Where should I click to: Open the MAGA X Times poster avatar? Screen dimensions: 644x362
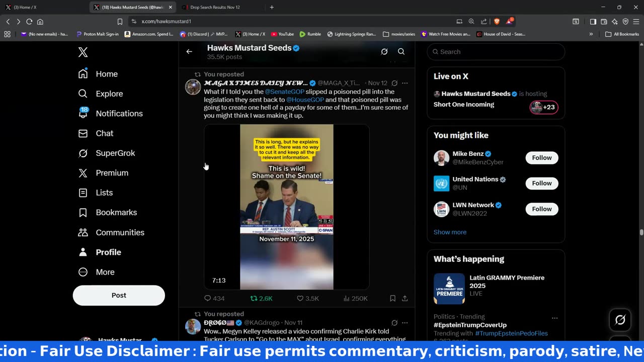[x=193, y=87]
